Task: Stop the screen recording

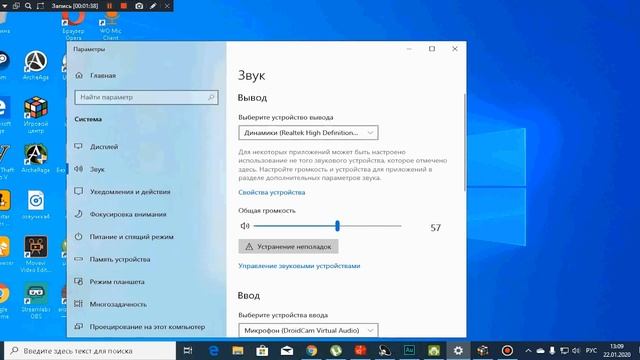Action: pyautogui.click(x=124, y=6)
